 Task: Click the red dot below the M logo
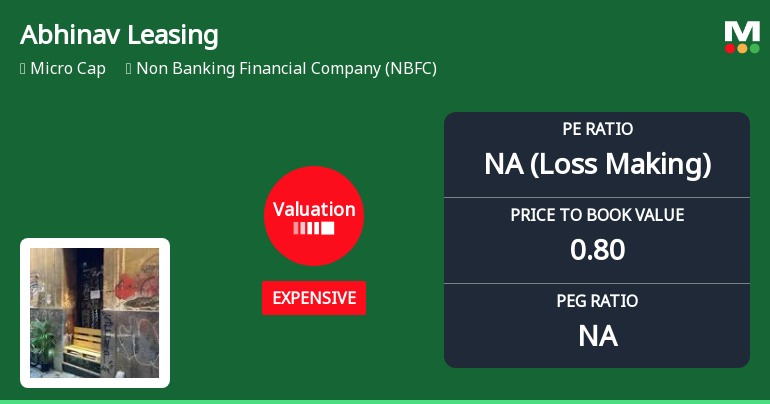click(730, 48)
